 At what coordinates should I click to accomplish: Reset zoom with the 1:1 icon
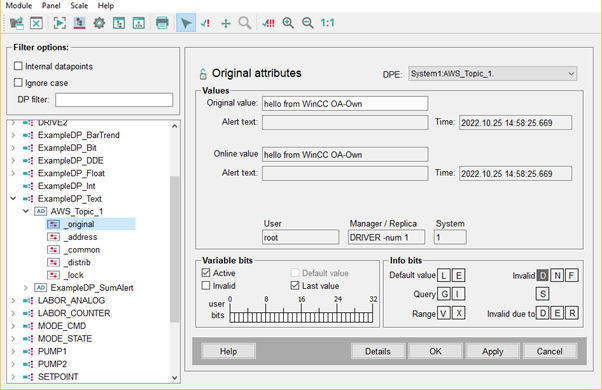(327, 23)
